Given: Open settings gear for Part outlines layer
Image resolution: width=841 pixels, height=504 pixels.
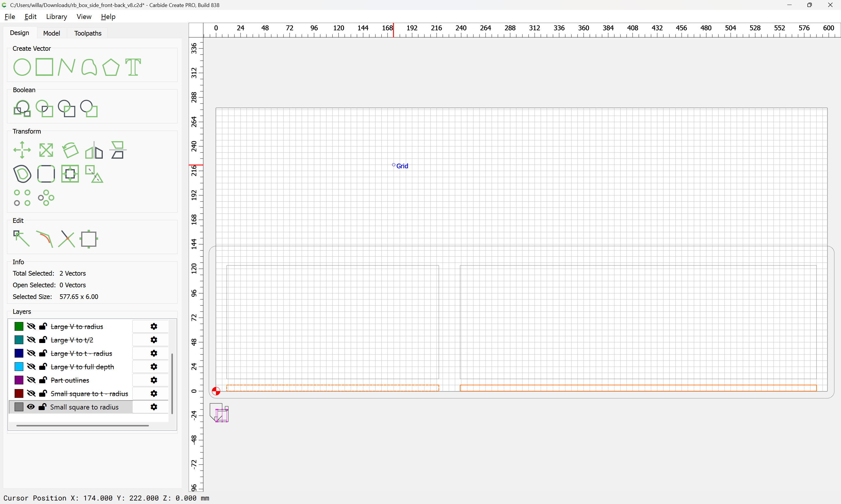Looking at the screenshot, I should (154, 380).
